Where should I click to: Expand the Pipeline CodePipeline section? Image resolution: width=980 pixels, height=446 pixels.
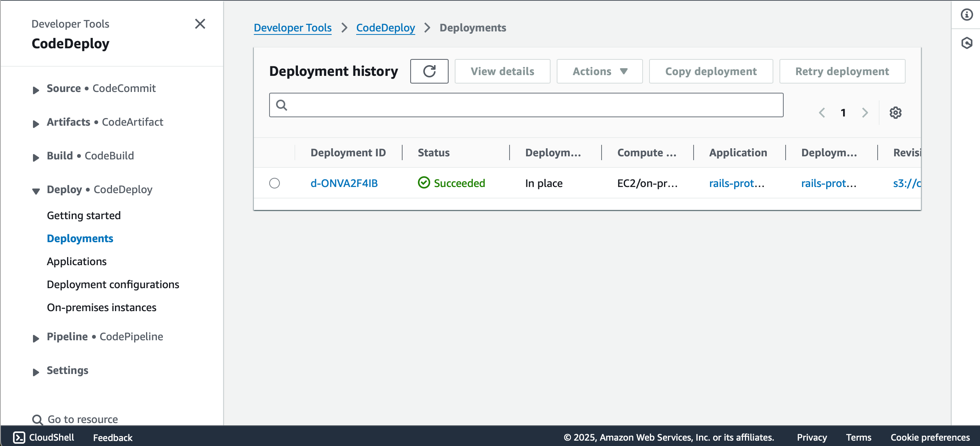pyautogui.click(x=36, y=338)
